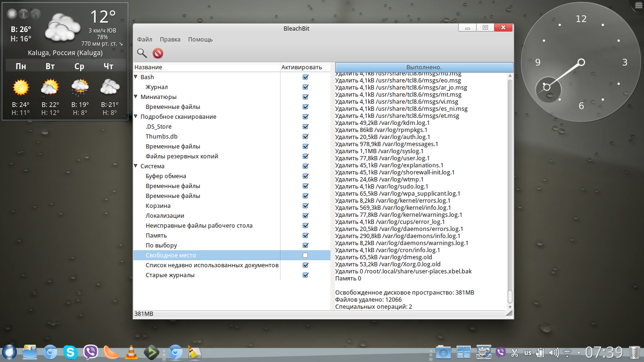Screen dimensions: 644x362
Task: Click the log panel vertical scrollbar
Action: pyautogui.click(x=510, y=189)
